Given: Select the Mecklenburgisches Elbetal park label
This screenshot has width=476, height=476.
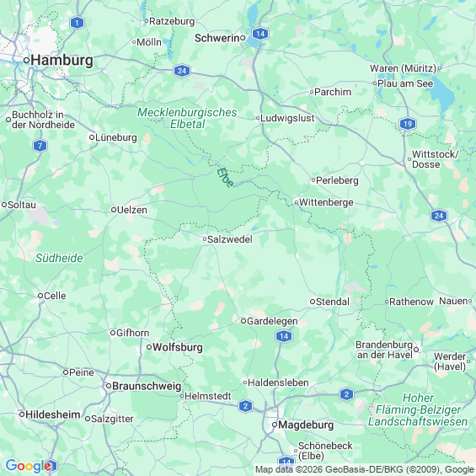Looking at the screenshot, I should 187,118.
